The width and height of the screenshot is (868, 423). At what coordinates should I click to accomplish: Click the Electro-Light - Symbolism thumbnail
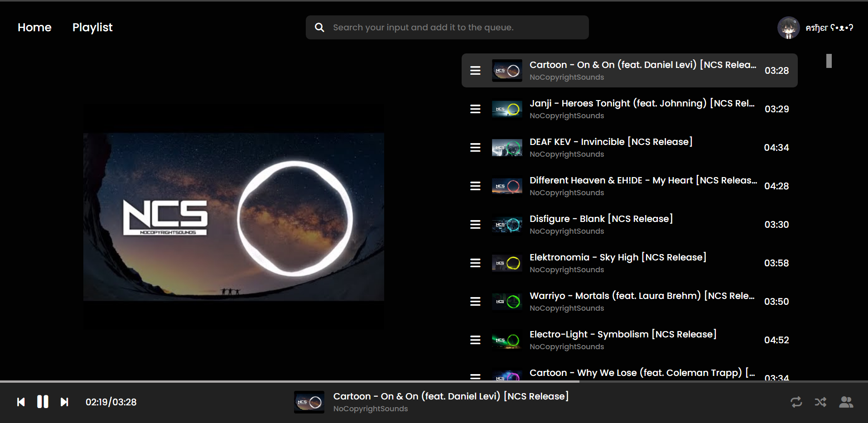click(507, 340)
